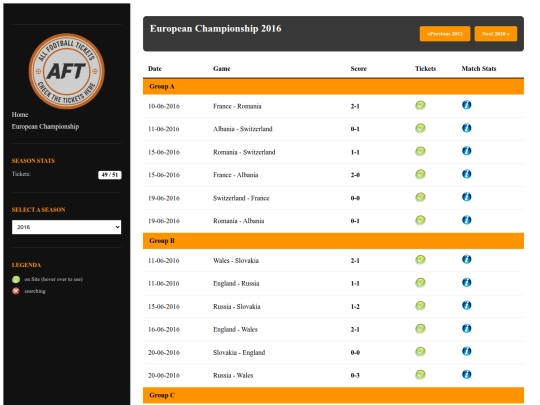Click the green on Site legend icon

pos(16,279)
